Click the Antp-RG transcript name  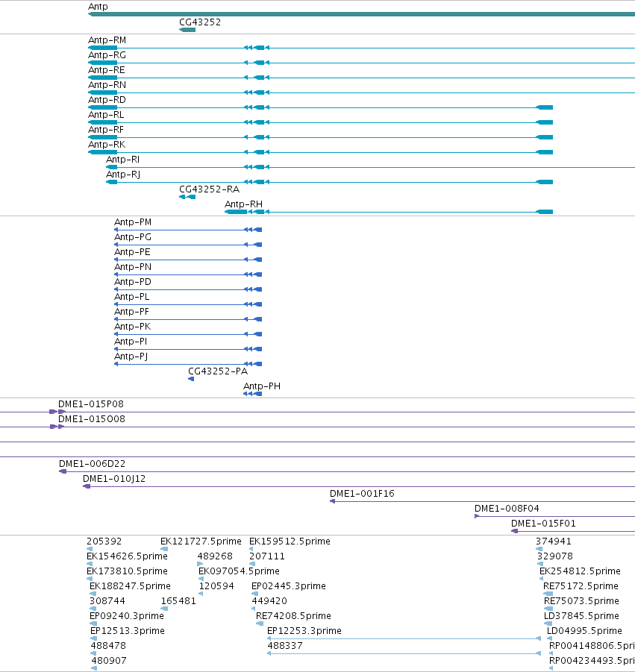point(107,55)
